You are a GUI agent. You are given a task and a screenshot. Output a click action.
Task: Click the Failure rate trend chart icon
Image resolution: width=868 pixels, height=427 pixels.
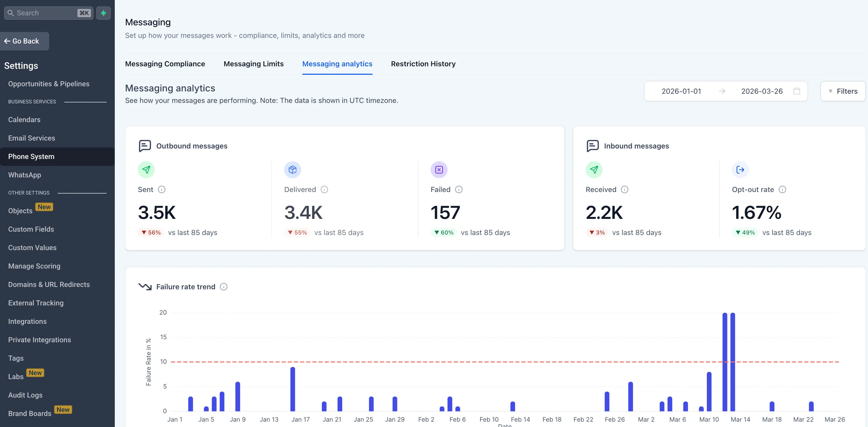pyautogui.click(x=144, y=286)
